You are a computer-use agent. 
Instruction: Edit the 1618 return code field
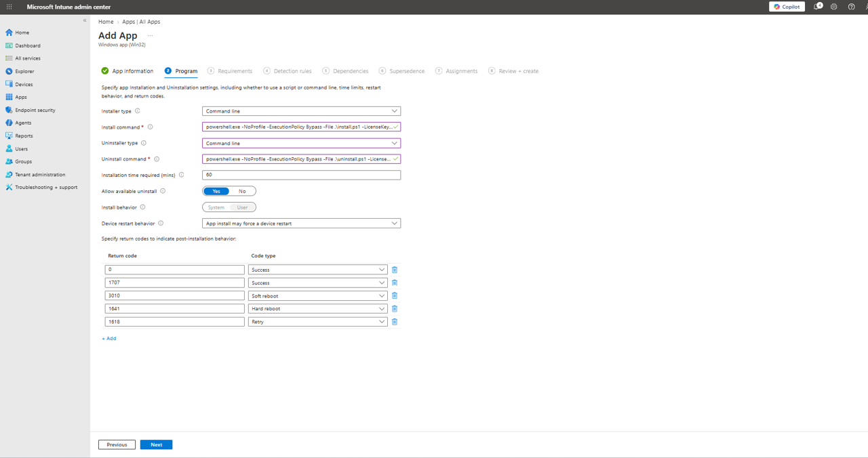[174, 322]
